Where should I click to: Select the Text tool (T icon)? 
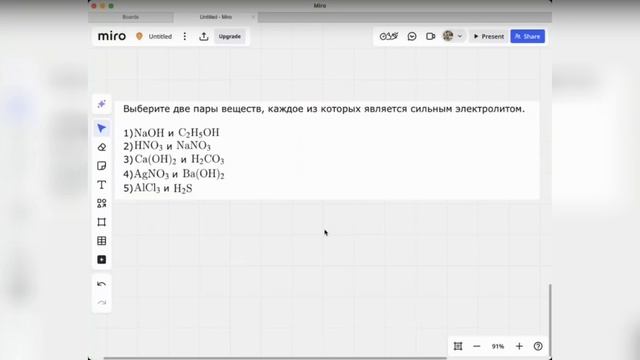pyautogui.click(x=102, y=185)
